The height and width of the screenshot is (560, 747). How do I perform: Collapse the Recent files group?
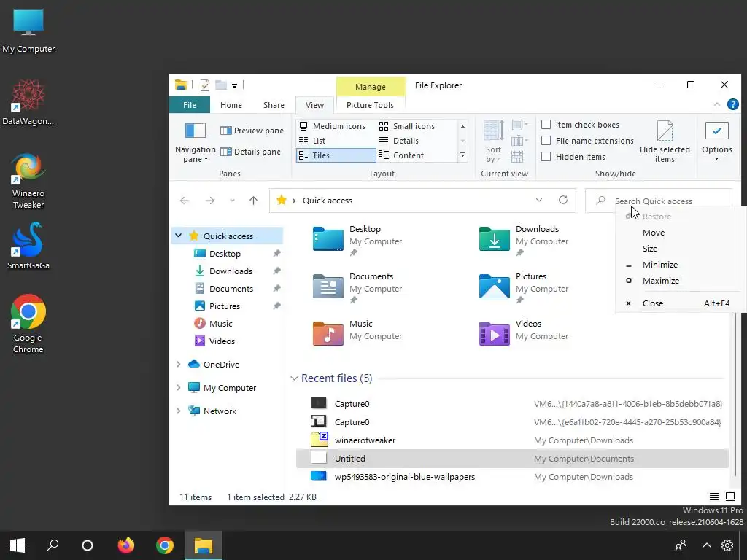pos(294,378)
